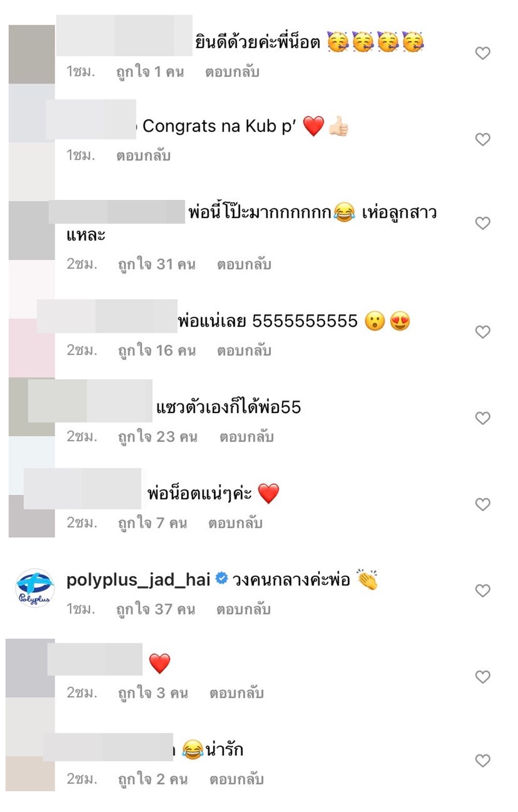View the 16 likes under "พ่อแน่เลย" comment
The image size is (518, 812).
point(157,350)
